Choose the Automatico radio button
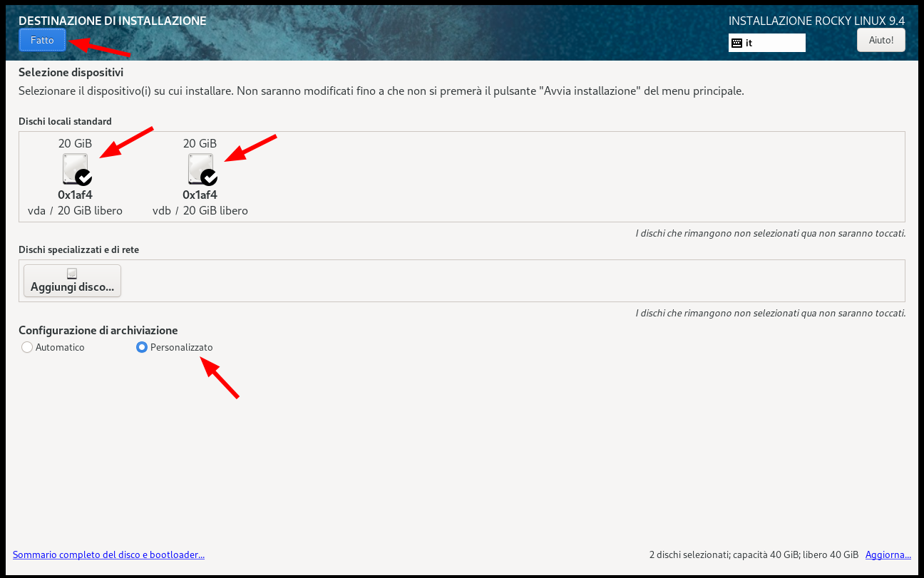924x578 pixels. pos(27,347)
